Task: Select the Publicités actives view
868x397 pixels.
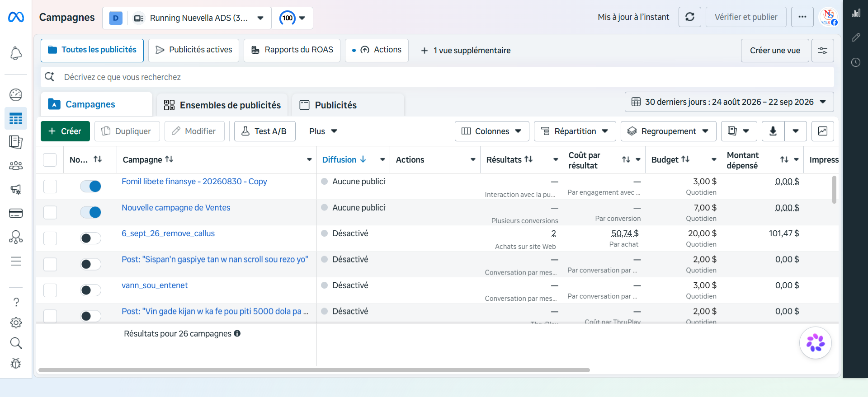Action: click(193, 50)
